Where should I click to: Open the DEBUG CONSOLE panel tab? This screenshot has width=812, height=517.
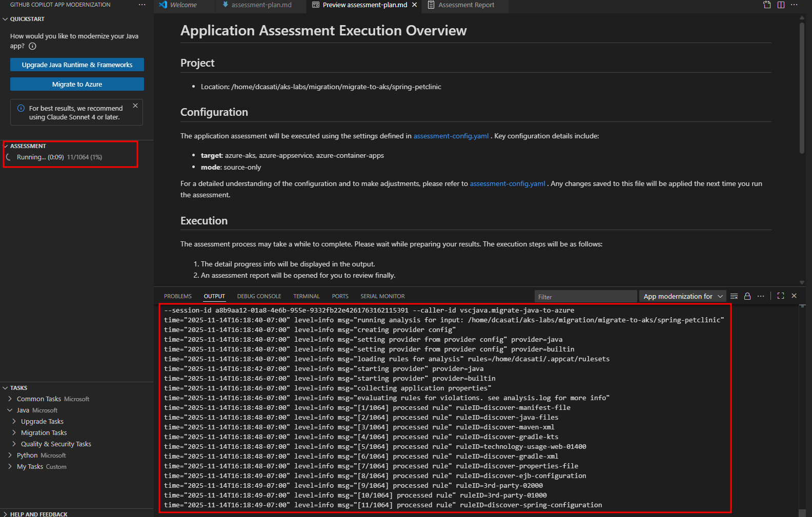[x=259, y=296]
